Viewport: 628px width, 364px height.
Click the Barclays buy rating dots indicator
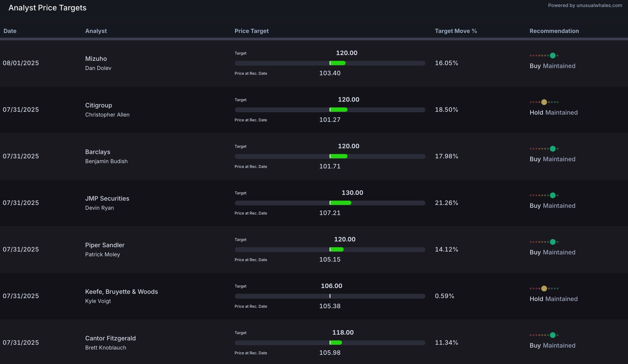pos(544,149)
